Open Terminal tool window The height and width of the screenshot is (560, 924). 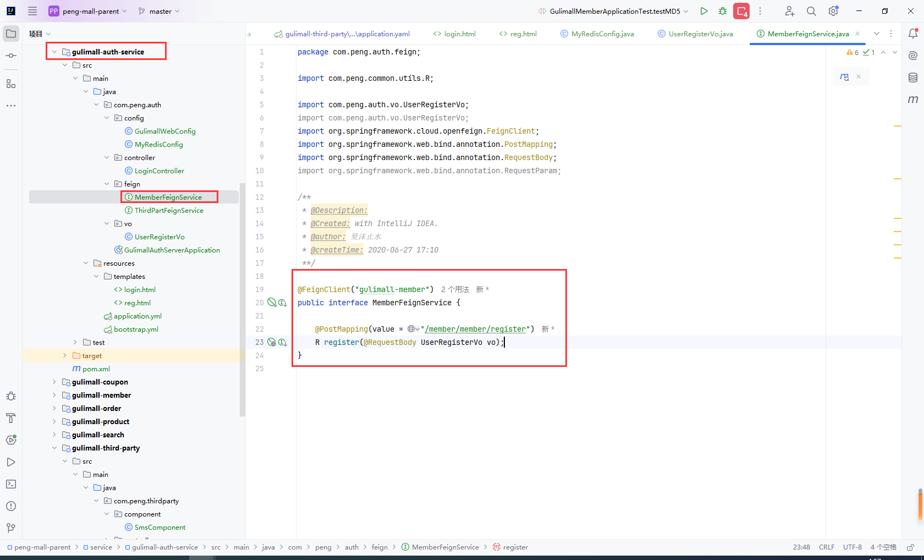pyautogui.click(x=11, y=484)
